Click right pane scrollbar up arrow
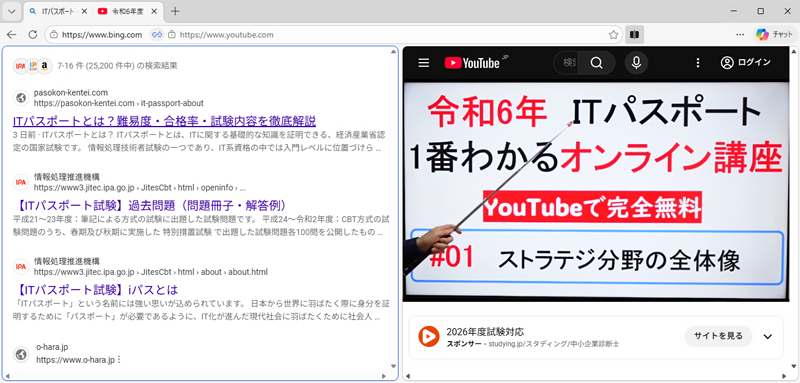The width and height of the screenshot is (800, 383). 793,52
